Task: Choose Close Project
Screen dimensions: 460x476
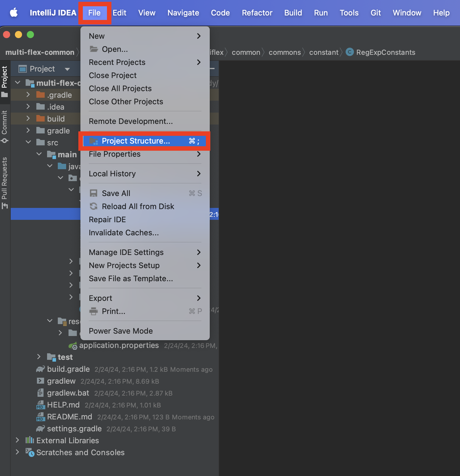Action: click(x=145, y=75)
